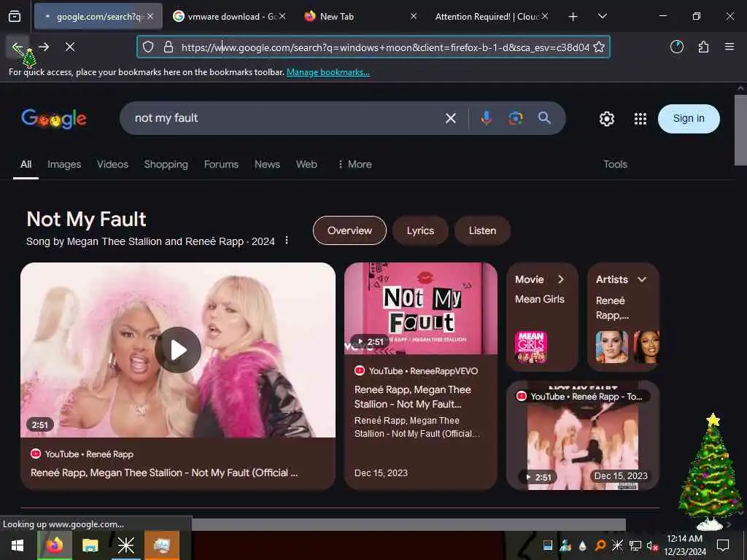This screenshot has height=560, width=747.
Task: Open a new browser tab
Action: pyautogui.click(x=573, y=17)
